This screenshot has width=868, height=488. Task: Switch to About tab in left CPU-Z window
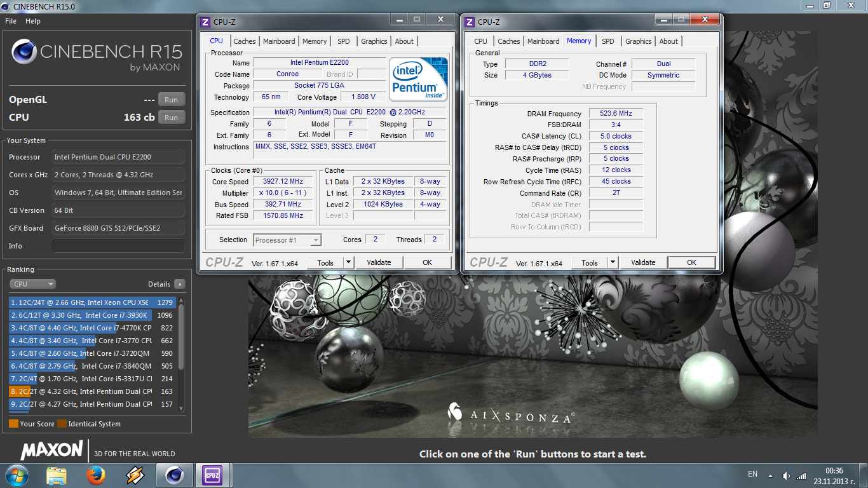[x=404, y=41]
